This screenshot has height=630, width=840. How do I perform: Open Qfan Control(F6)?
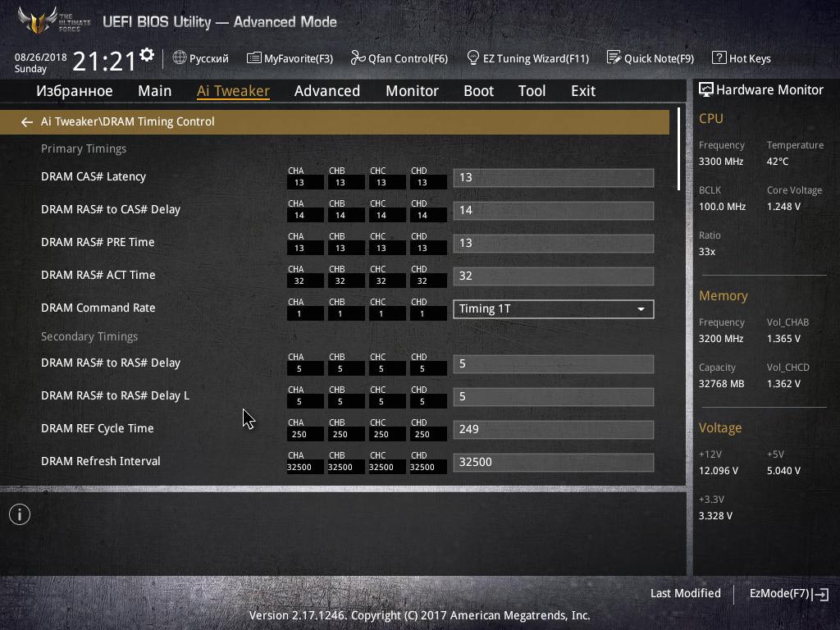pos(408,58)
